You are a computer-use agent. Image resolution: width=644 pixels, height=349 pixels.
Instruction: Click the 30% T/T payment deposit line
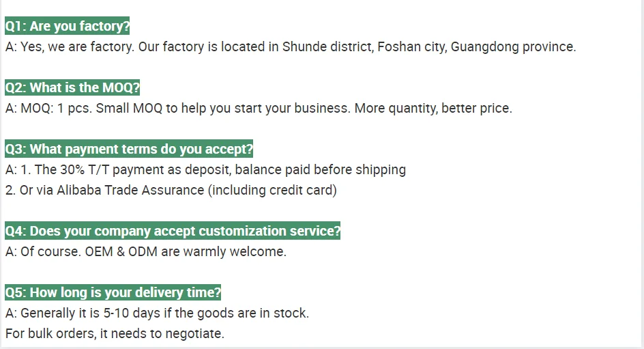coord(205,169)
